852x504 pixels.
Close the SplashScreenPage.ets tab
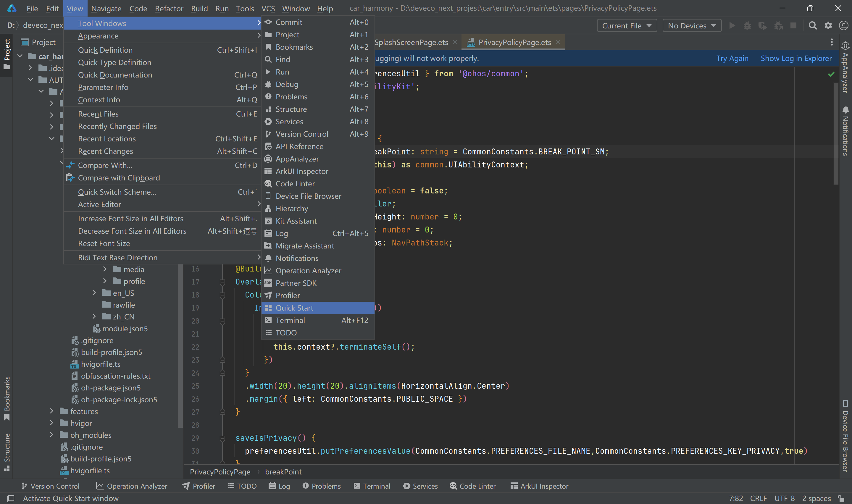(455, 42)
